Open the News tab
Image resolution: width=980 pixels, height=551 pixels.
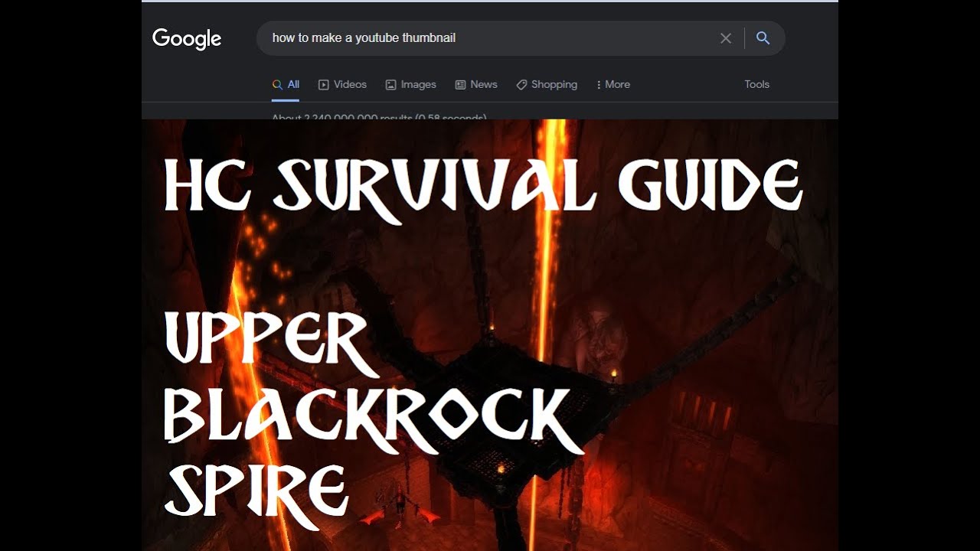pyautogui.click(x=476, y=85)
